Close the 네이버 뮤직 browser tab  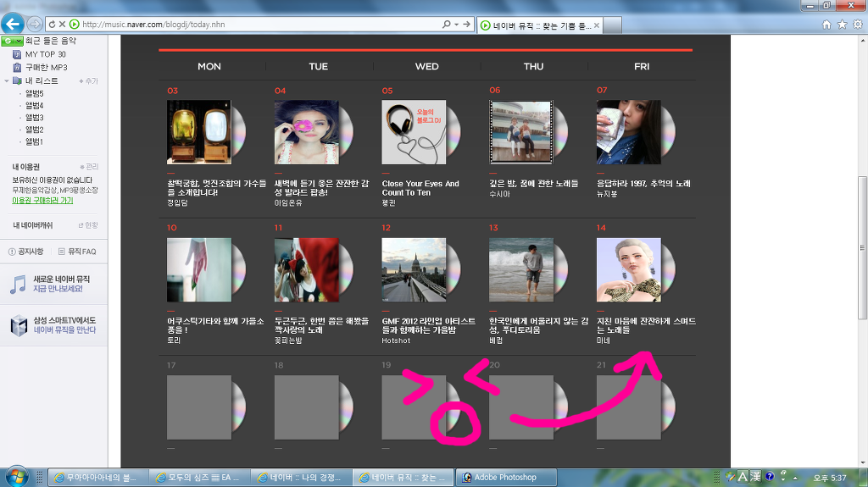[597, 25]
